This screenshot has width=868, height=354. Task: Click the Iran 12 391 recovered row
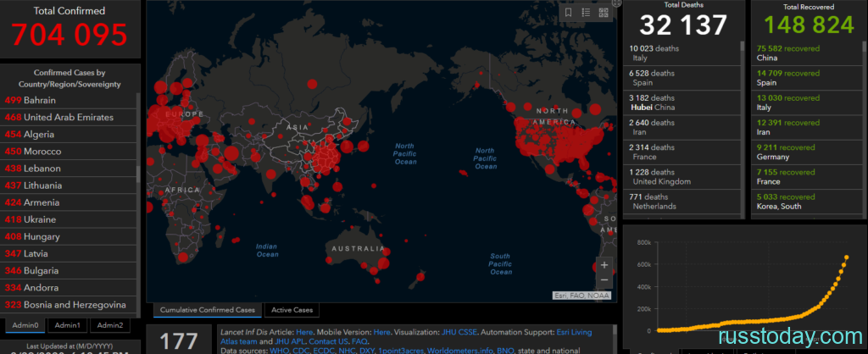coord(806,127)
